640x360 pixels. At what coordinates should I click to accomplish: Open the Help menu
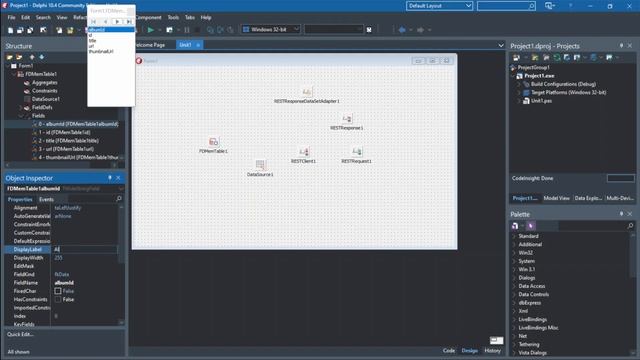tap(206, 18)
